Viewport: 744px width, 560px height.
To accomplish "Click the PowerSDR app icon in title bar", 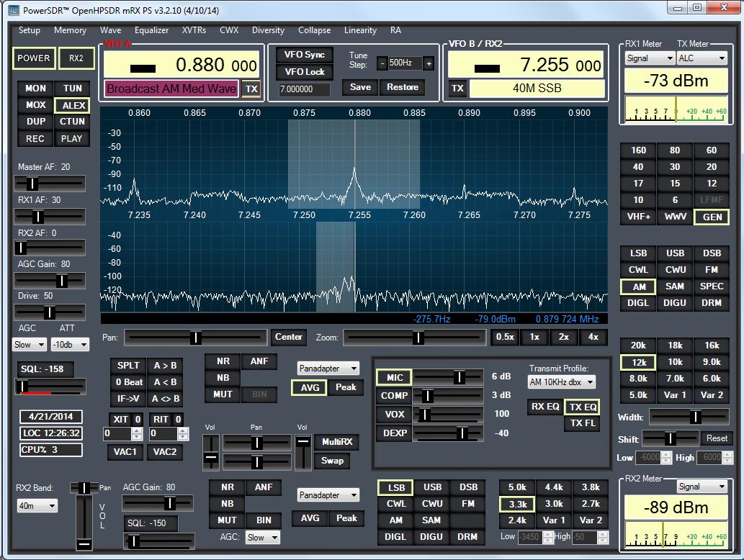I will click(x=14, y=10).
